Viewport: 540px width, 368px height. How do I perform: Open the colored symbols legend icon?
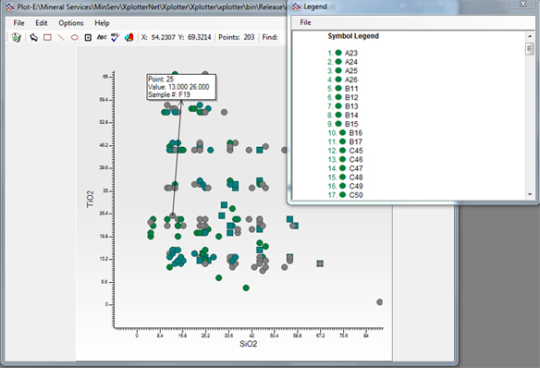click(x=129, y=37)
